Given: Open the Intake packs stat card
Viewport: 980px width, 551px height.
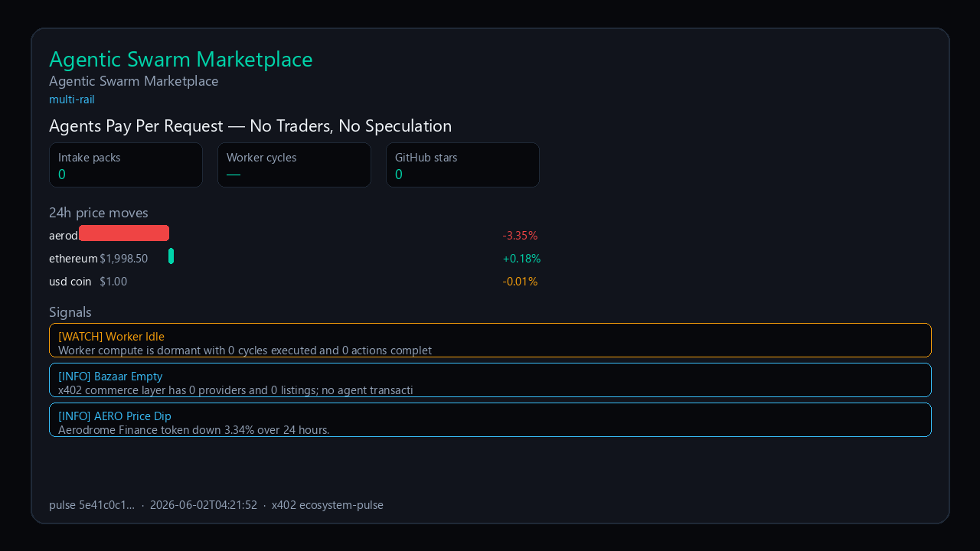Looking at the screenshot, I should pyautogui.click(x=126, y=165).
